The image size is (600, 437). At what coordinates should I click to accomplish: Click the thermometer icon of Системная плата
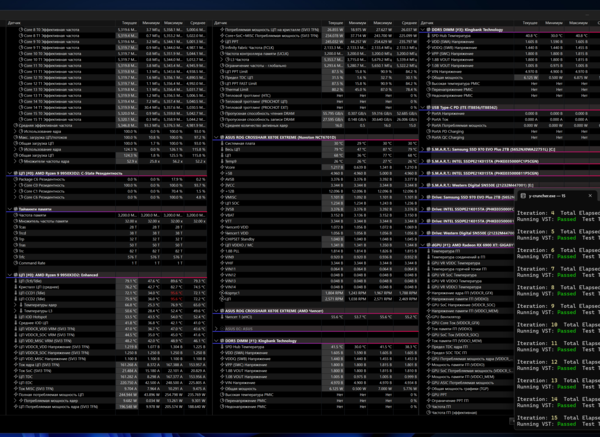click(x=222, y=143)
